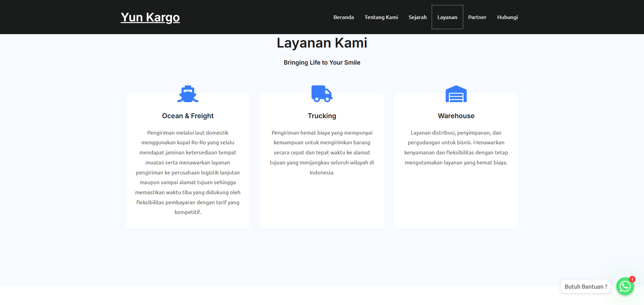644x305 pixels.
Task: Click the red notification badge on WhatsApp
Action: 632,279
